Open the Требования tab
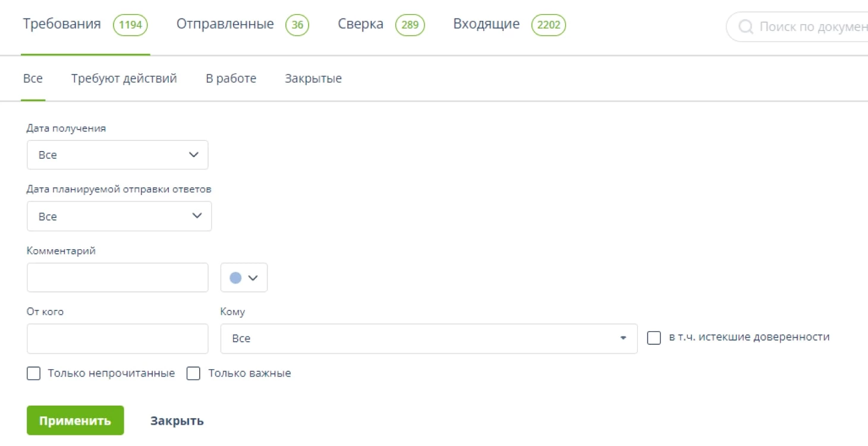The image size is (868, 446). [62, 25]
